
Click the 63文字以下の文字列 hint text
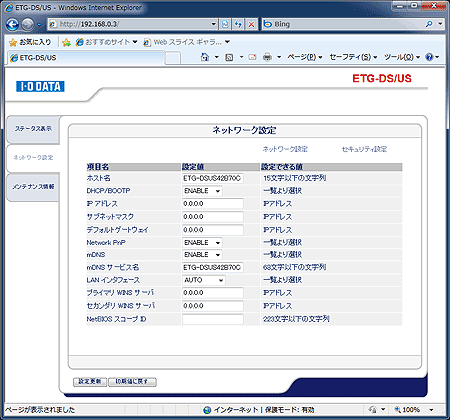[x=295, y=267]
